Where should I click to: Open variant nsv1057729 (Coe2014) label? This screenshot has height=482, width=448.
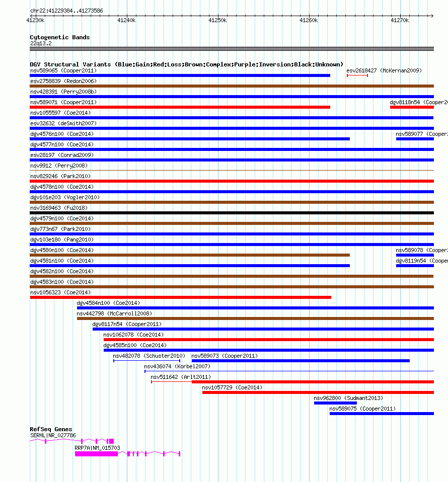[x=232, y=387]
